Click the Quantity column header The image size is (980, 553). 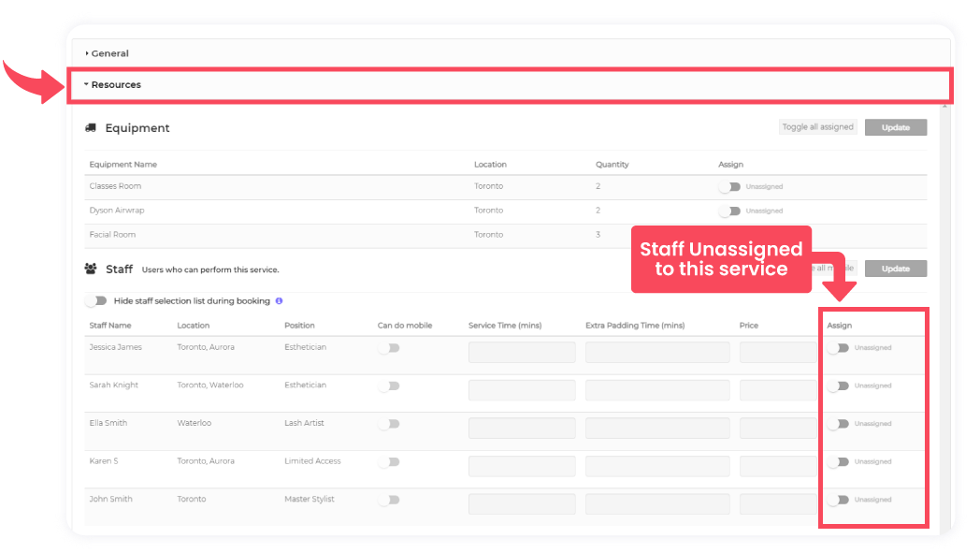[612, 165]
